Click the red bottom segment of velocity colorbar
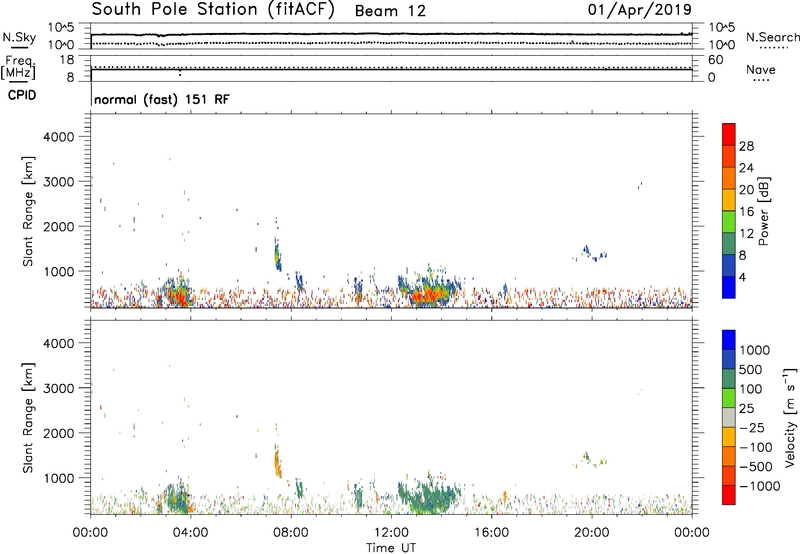Viewport: 800px width, 554px height. point(729,495)
